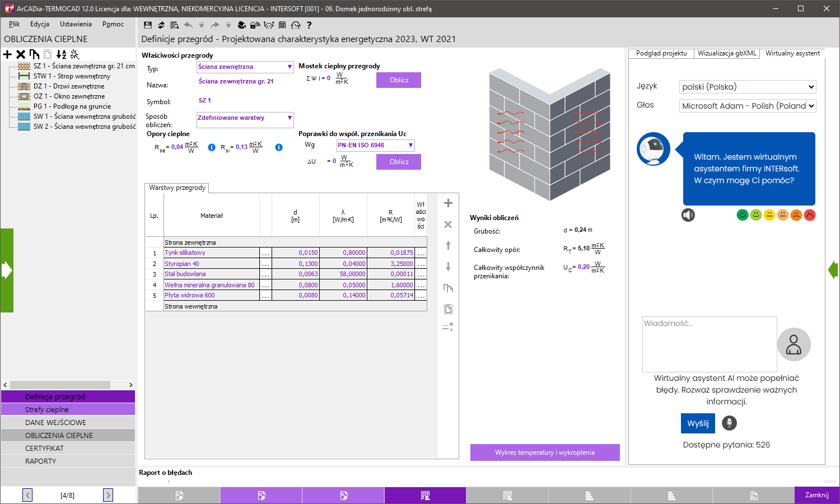
Task: Open the Ustawienia menu
Action: point(76,24)
